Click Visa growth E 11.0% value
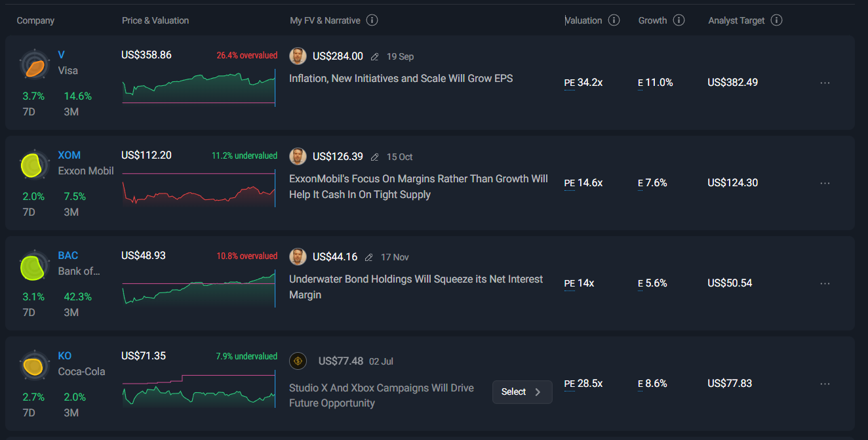The image size is (868, 440). point(656,83)
